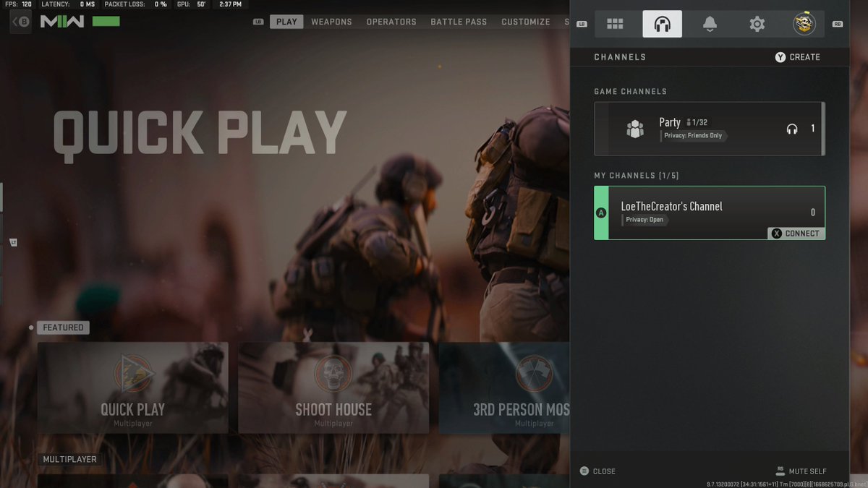The image size is (868, 488).
Task: Connect to LoeTheCreator's Channel
Action: click(x=796, y=234)
